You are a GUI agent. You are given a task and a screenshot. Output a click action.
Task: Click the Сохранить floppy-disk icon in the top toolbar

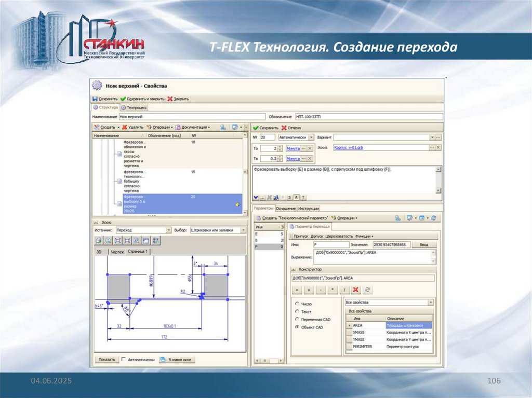pyautogui.click(x=95, y=99)
